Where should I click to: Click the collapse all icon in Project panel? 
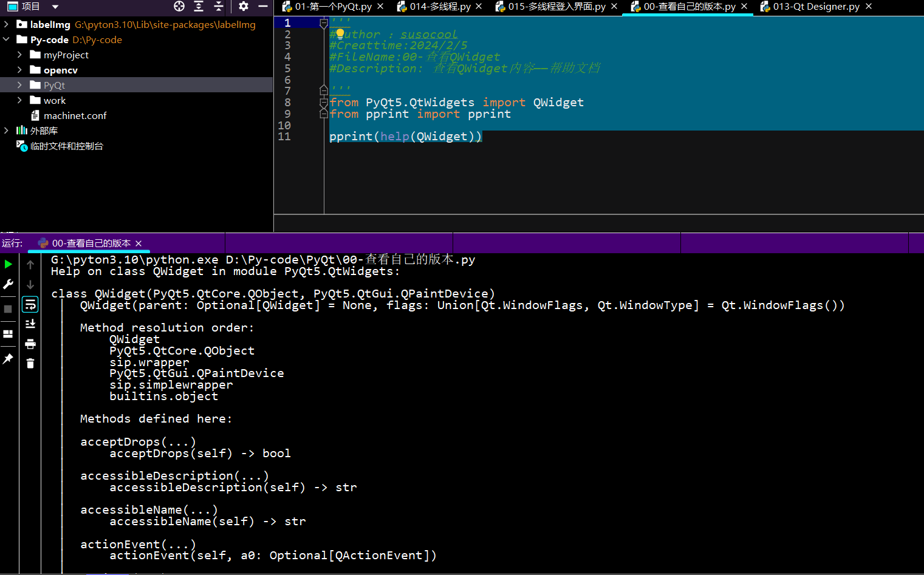point(219,6)
